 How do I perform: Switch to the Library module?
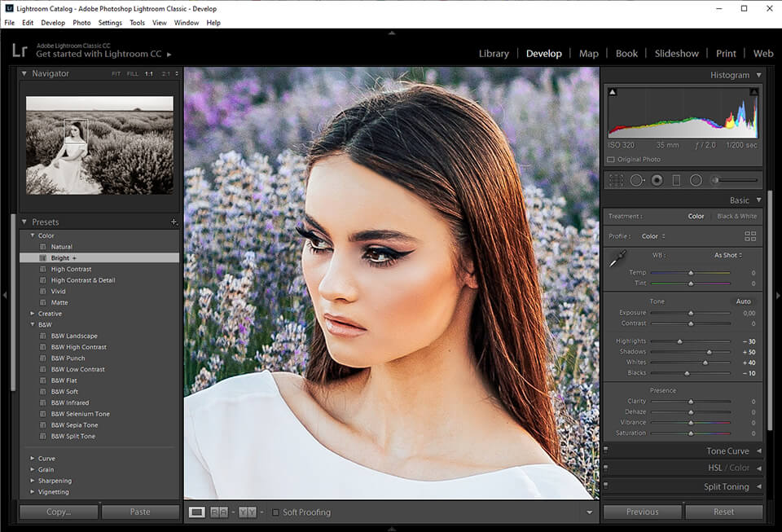pos(494,53)
